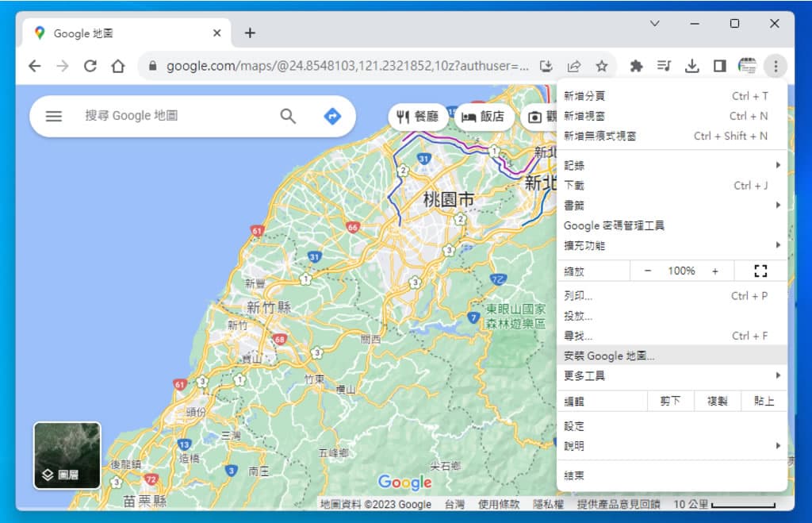Open the extensions puzzle icon
The width and height of the screenshot is (812, 523).
(636, 66)
